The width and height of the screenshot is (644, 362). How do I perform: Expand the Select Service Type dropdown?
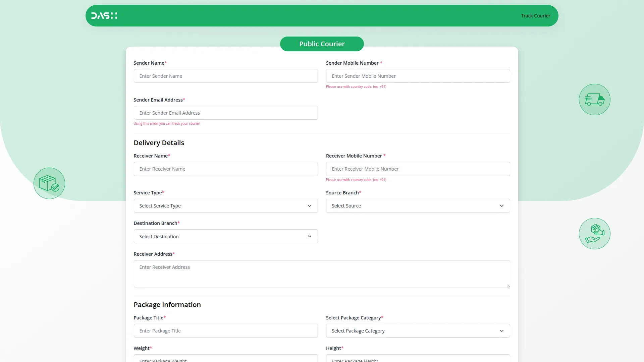(x=225, y=206)
